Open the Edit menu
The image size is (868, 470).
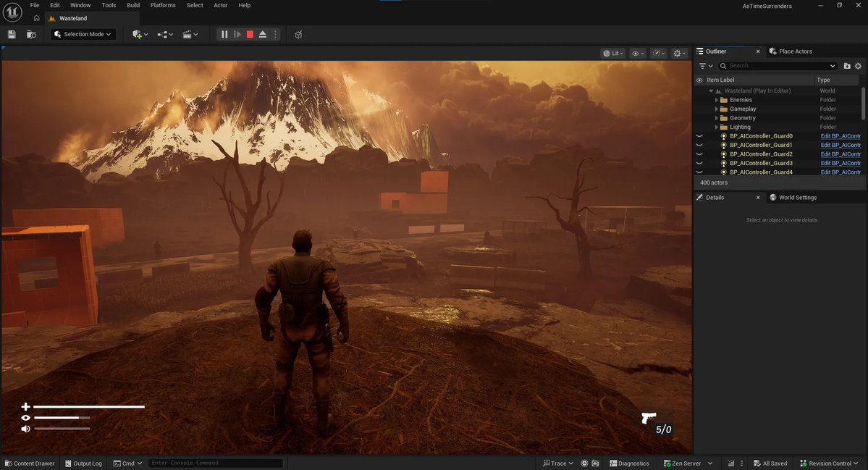(55, 5)
